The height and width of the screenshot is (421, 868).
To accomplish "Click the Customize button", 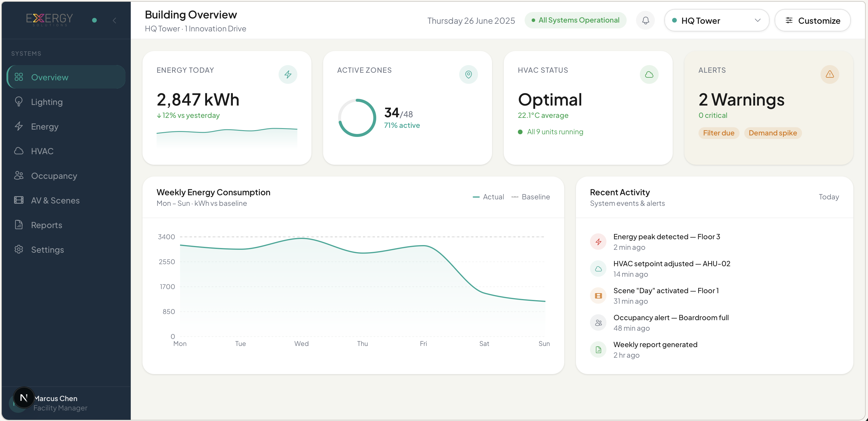I will 812,21.
